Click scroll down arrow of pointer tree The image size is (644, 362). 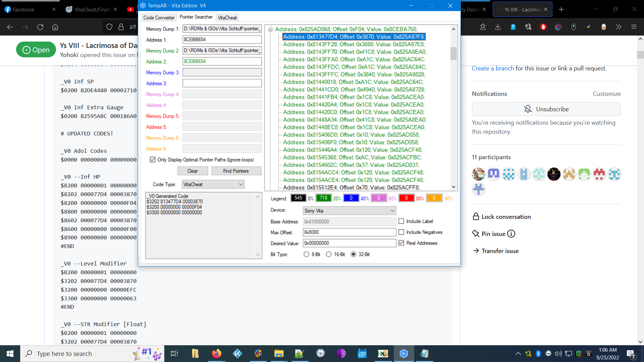tap(453, 187)
